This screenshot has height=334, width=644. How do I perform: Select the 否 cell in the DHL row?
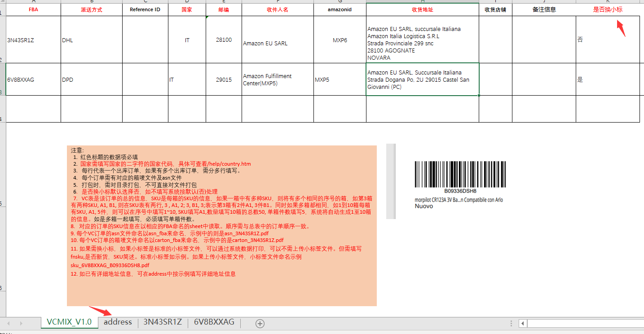coord(608,40)
